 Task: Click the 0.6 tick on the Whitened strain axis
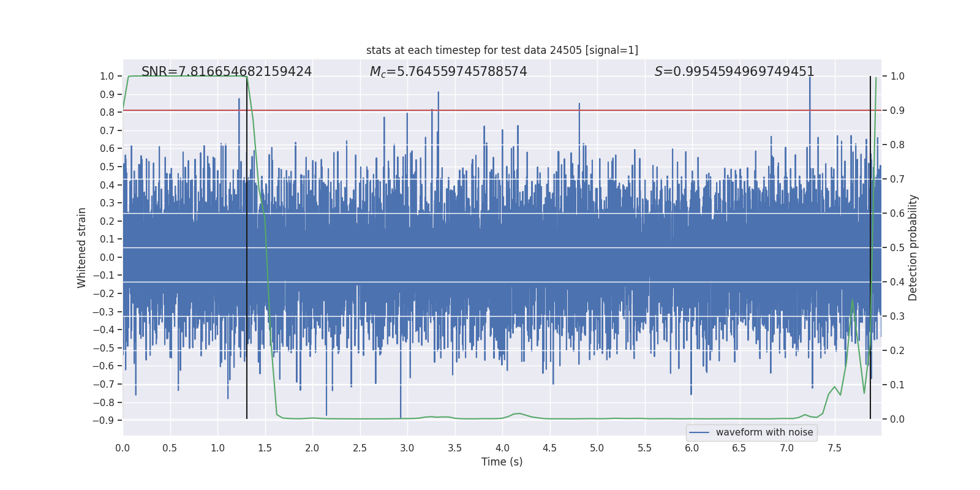107,149
